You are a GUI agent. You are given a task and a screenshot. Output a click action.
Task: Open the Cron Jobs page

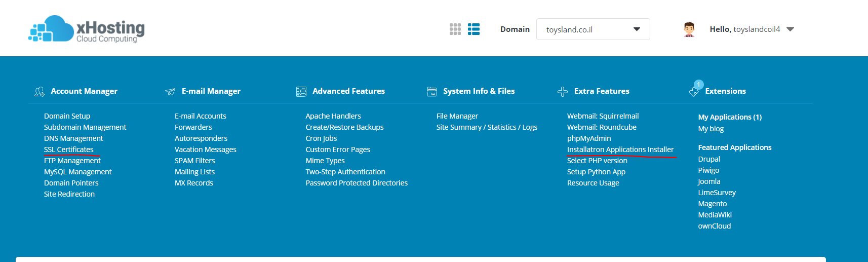(321, 138)
